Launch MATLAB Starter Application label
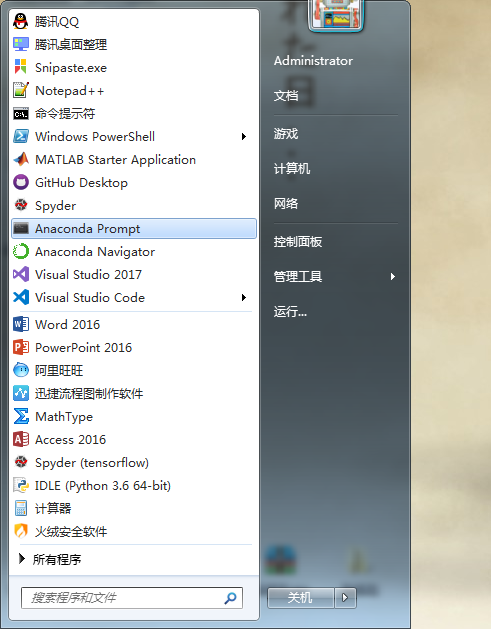 [116, 160]
